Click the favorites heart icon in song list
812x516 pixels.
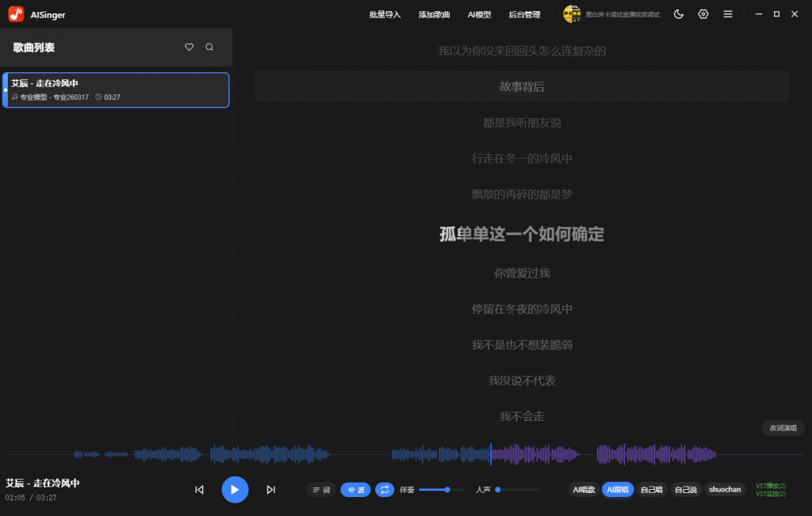pyautogui.click(x=189, y=48)
